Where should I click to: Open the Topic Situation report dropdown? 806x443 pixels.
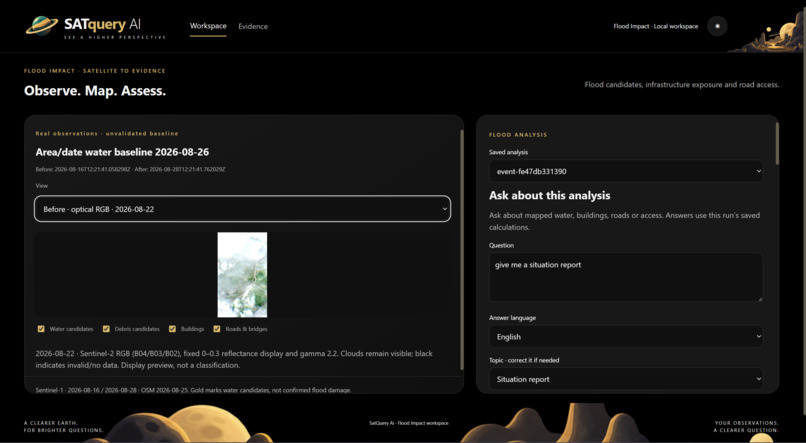626,379
